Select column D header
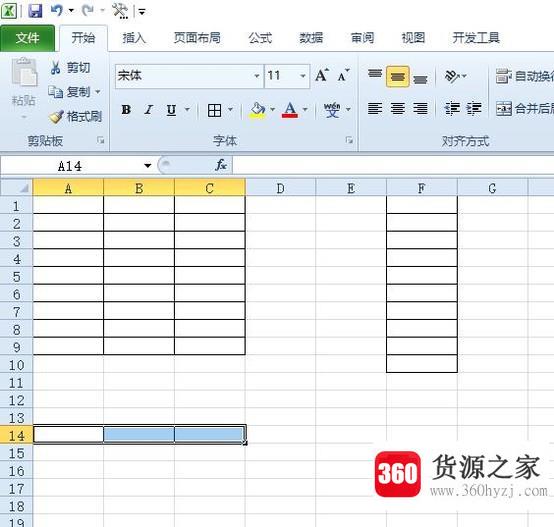Screen dimensions: 554x527 (281, 188)
